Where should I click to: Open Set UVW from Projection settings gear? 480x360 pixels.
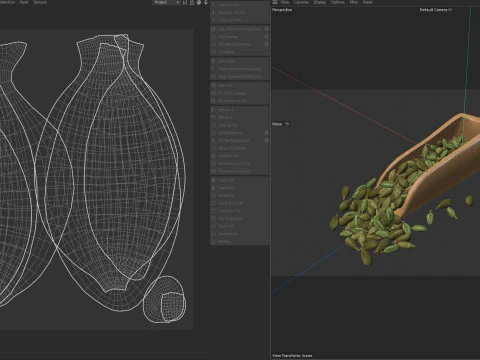click(266, 29)
